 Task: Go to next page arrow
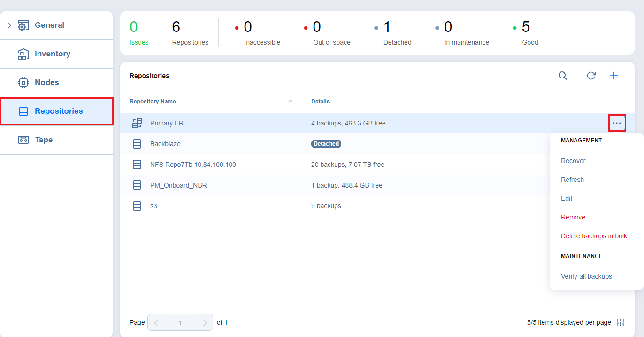point(205,323)
